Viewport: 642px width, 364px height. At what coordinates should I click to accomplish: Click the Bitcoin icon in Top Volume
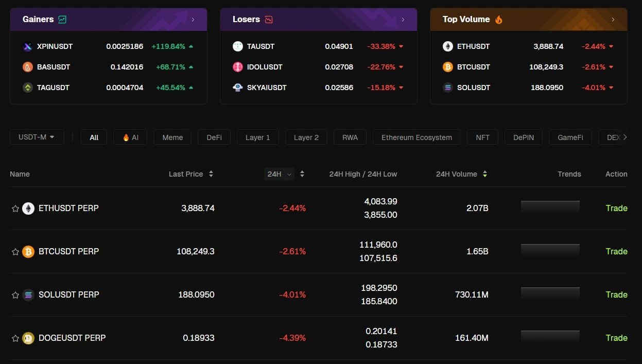pos(447,67)
